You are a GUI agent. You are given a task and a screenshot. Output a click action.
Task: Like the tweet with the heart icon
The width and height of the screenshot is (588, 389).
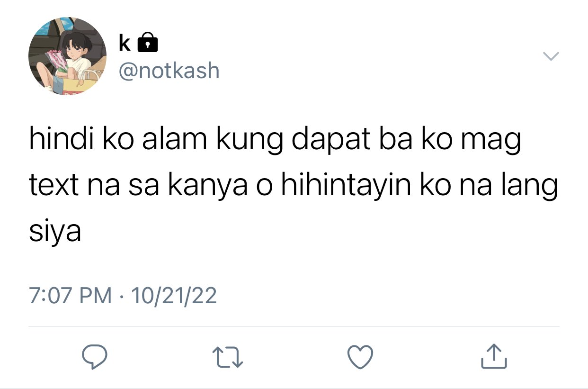coord(361,357)
